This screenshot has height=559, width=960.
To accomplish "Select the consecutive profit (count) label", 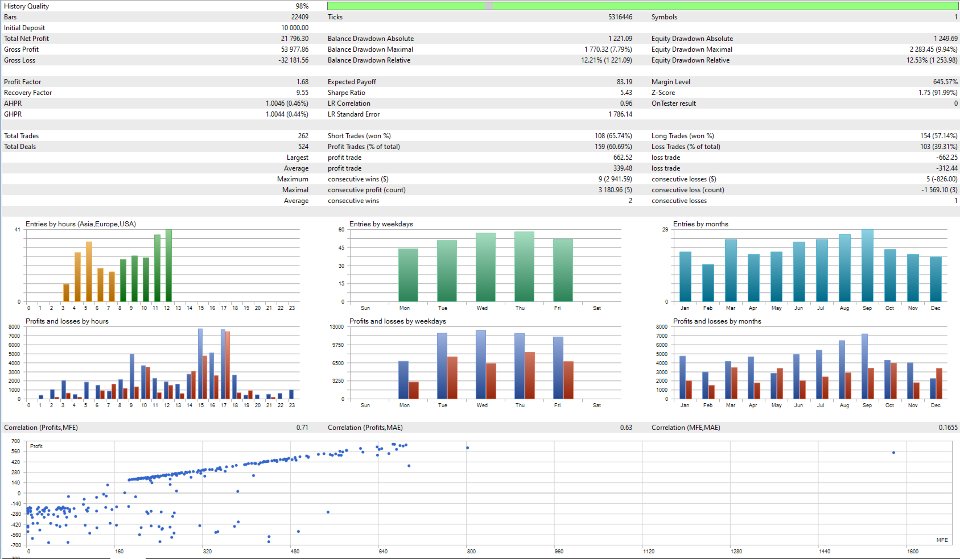I will (x=366, y=190).
